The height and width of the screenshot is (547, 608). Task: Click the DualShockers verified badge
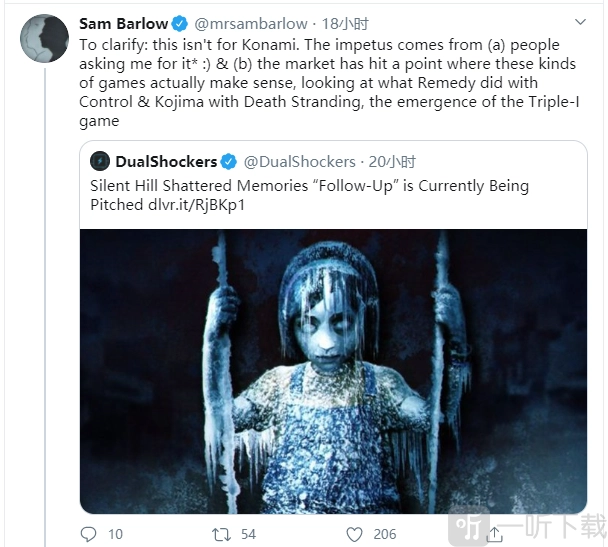pos(229,161)
